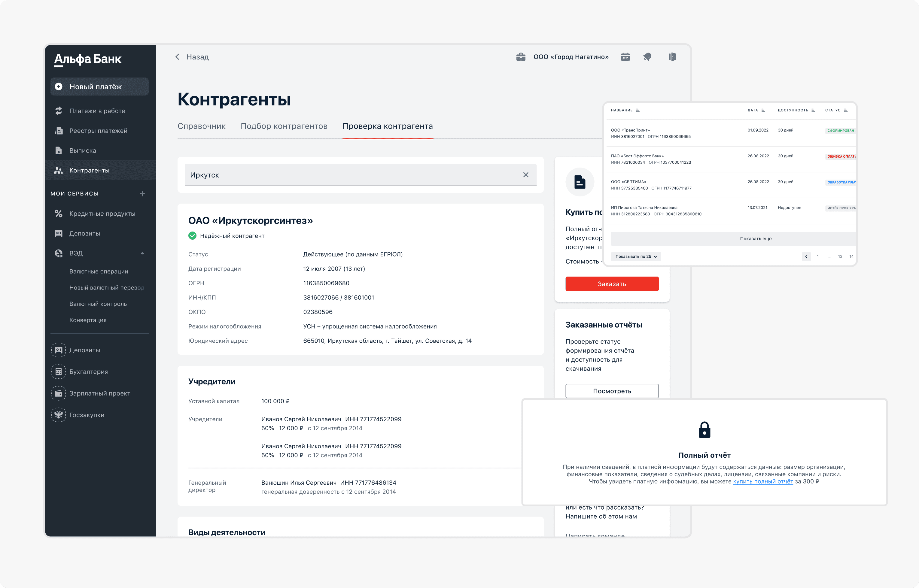Click the Посмотреть button

pyautogui.click(x=612, y=391)
